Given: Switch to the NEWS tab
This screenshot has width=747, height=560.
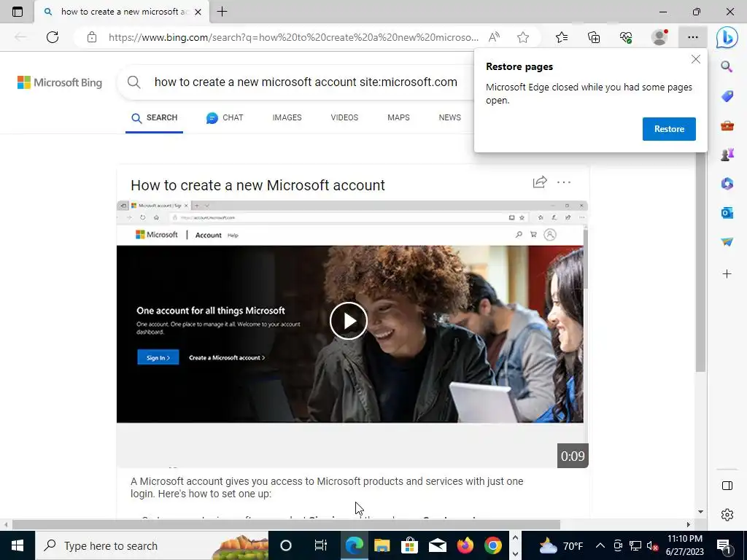Looking at the screenshot, I should pyautogui.click(x=449, y=117).
